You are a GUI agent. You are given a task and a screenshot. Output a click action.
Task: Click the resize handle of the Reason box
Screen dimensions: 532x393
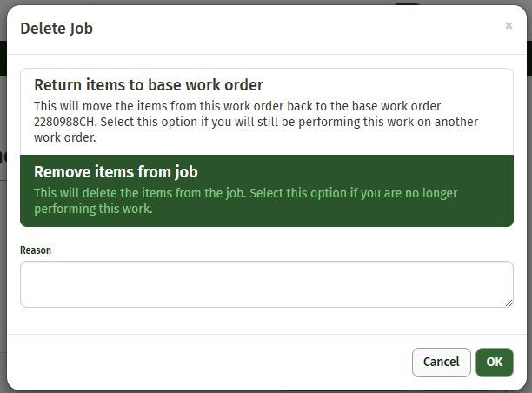coord(509,303)
